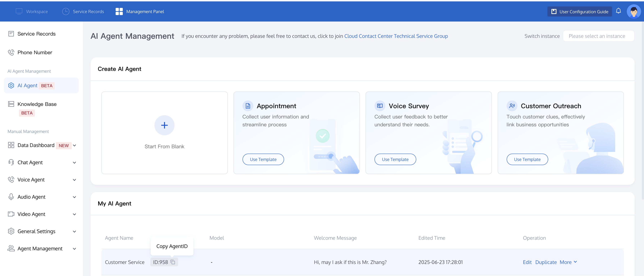Click the Management Panel grid icon
644x276 pixels.
pyautogui.click(x=119, y=11)
